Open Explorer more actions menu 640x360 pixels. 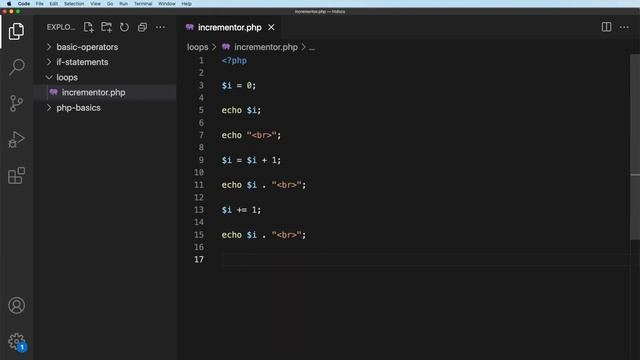click(160, 27)
